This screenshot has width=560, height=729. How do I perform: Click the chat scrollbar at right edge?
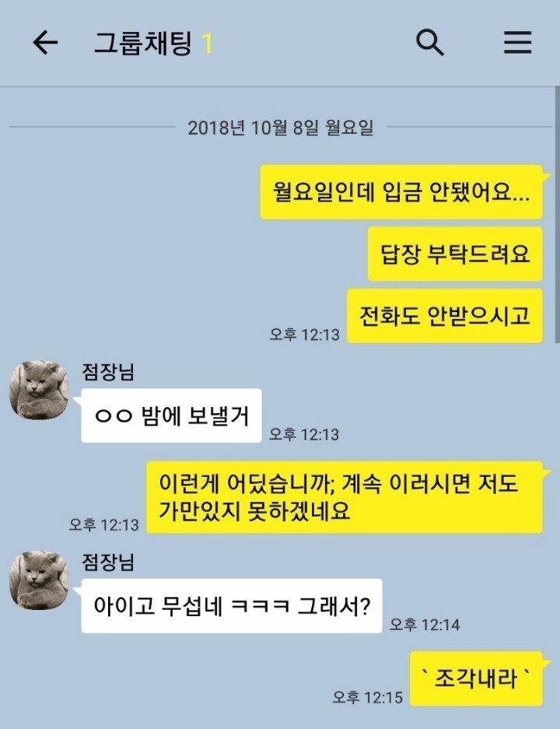(x=557, y=215)
